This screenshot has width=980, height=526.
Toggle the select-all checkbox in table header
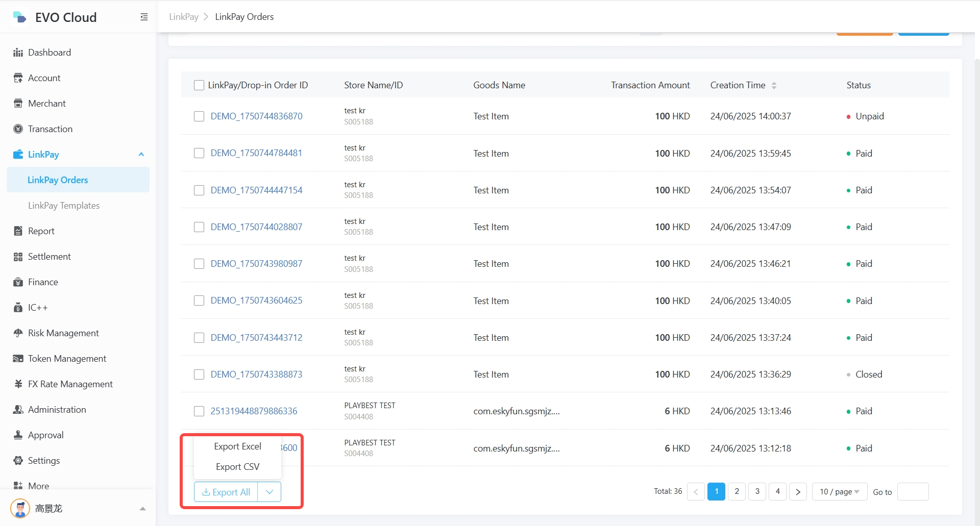pyautogui.click(x=199, y=85)
